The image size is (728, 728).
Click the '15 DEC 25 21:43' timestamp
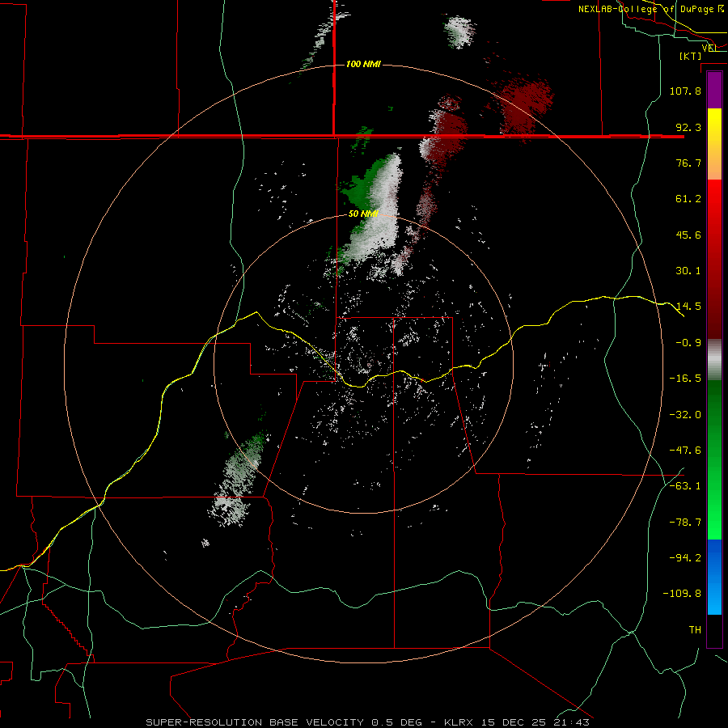pyautogui.click(x=535, y=722)
